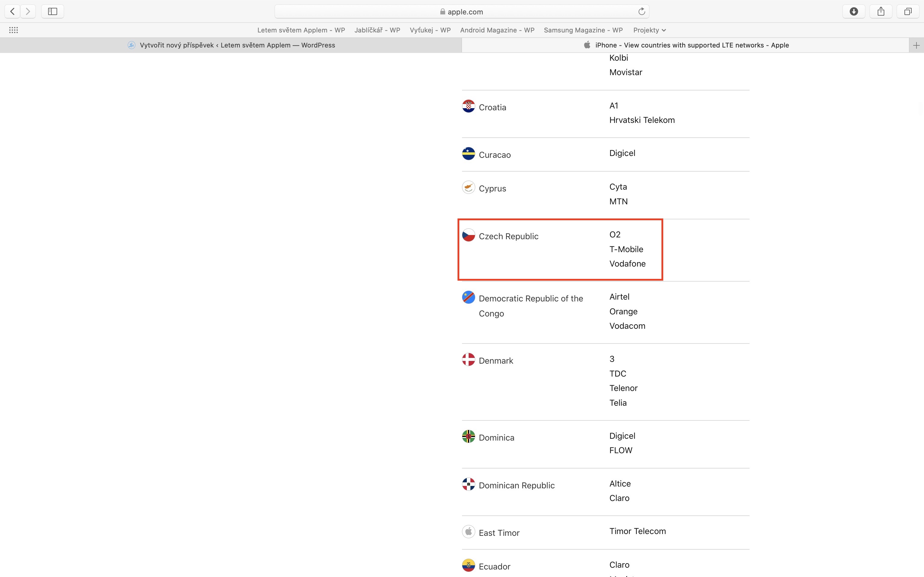The image size is (924, 577).
Task: Show tab overview
Action: (907, 11)
